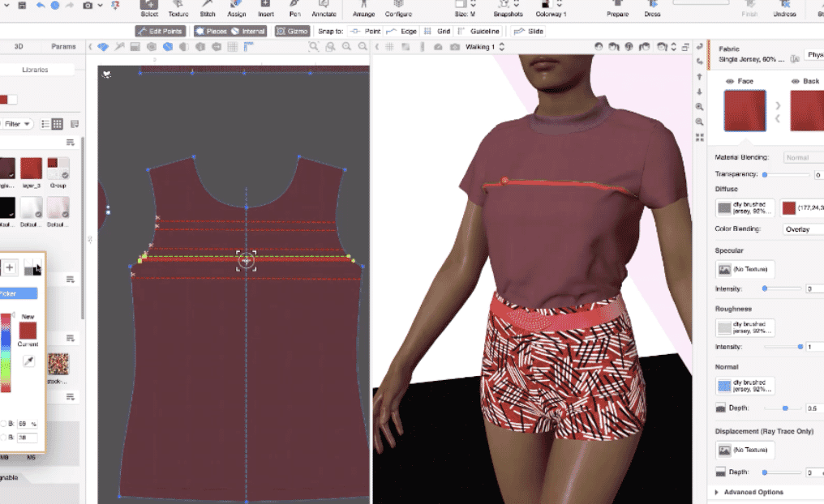Open the Size: M stepper dropdown

pyautogui.click(x=473, y=4)
